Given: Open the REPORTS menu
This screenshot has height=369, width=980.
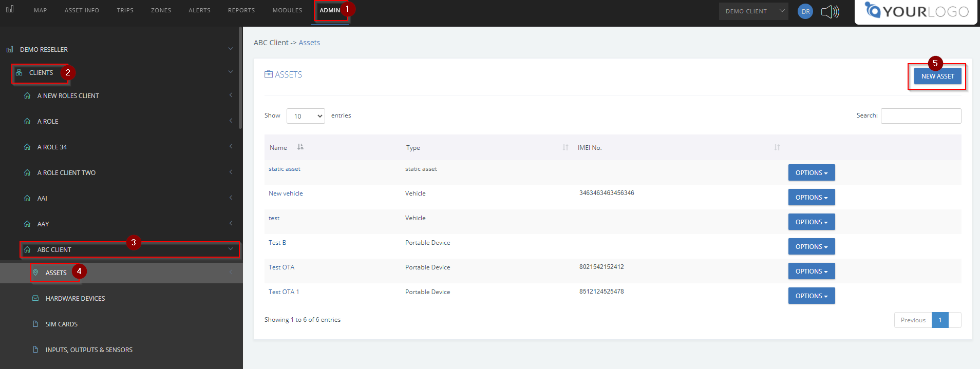Looking at the screenshot, I should click(241, 10).
